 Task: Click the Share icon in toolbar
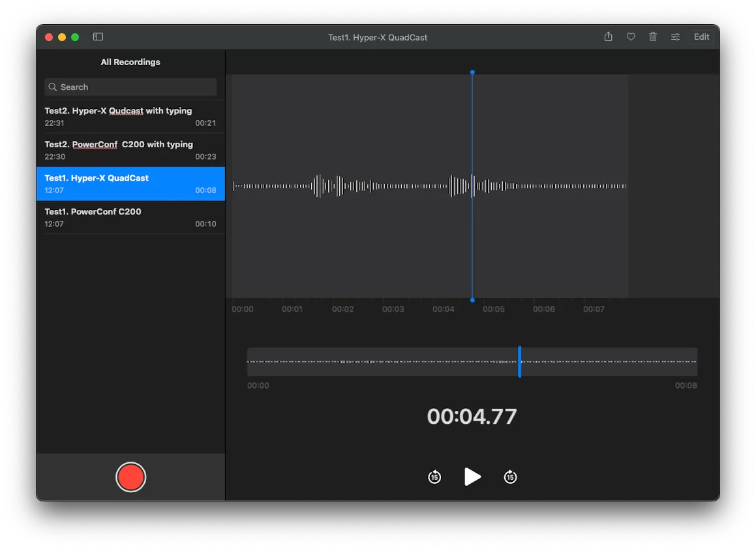point(608,37)
